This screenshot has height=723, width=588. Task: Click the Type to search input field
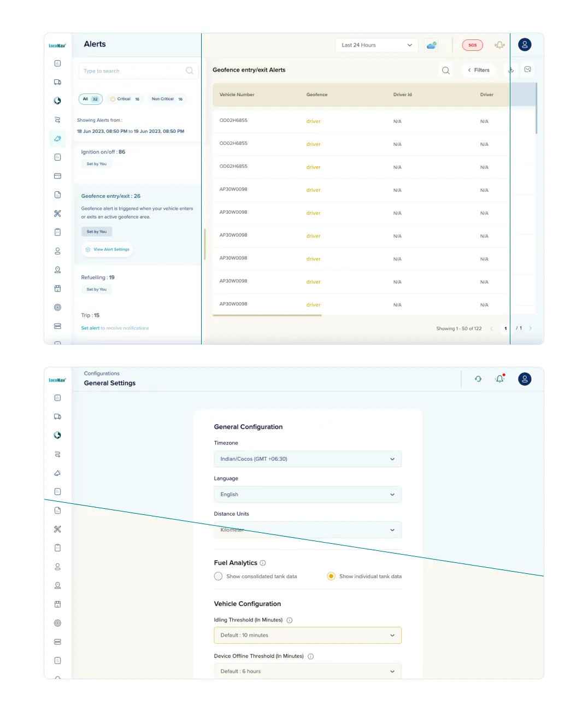pos(138,71)
